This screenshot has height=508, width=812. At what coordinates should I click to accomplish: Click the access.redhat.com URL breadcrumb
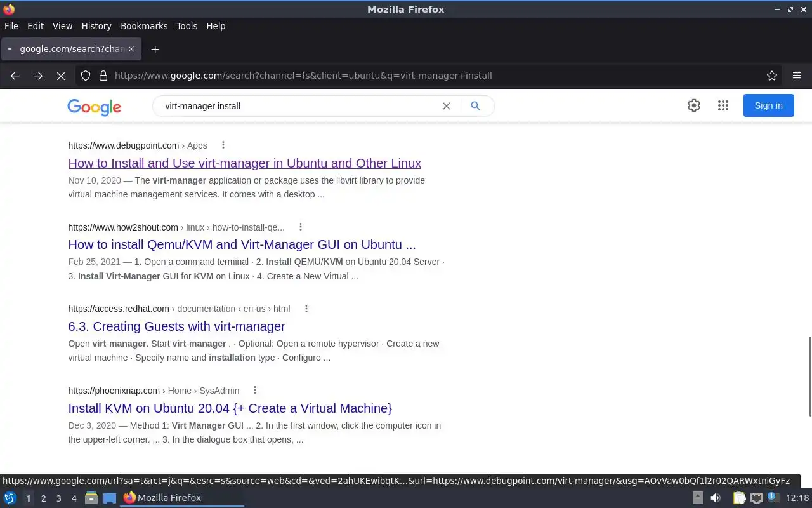coord(179,309)
